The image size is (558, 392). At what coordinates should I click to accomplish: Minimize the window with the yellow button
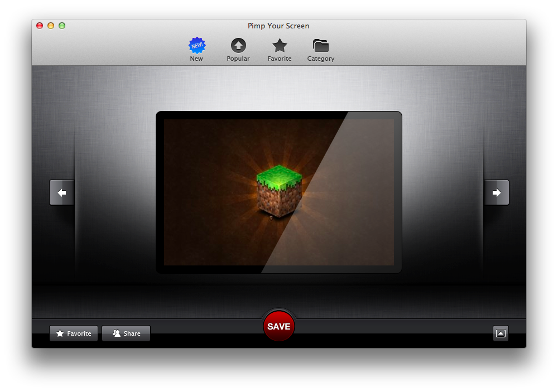pyautogui.click(x=51, y=26)
